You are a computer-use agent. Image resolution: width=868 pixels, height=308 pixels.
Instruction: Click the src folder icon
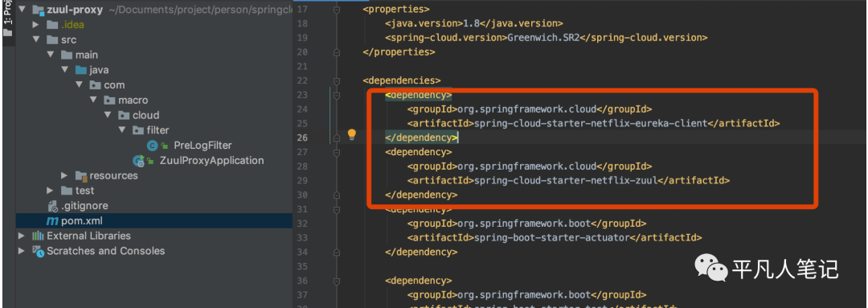pos(52,40)
